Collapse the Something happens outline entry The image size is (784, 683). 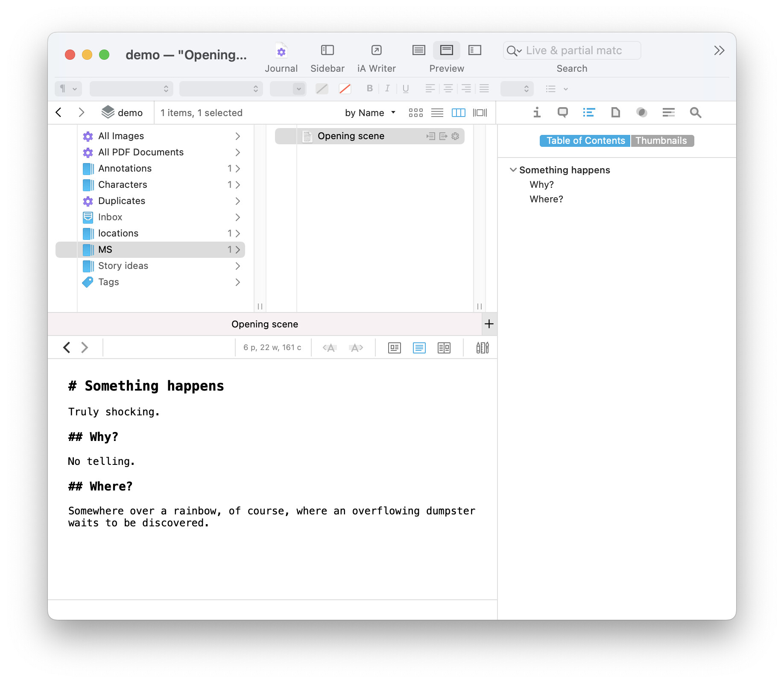click(513, 170)
